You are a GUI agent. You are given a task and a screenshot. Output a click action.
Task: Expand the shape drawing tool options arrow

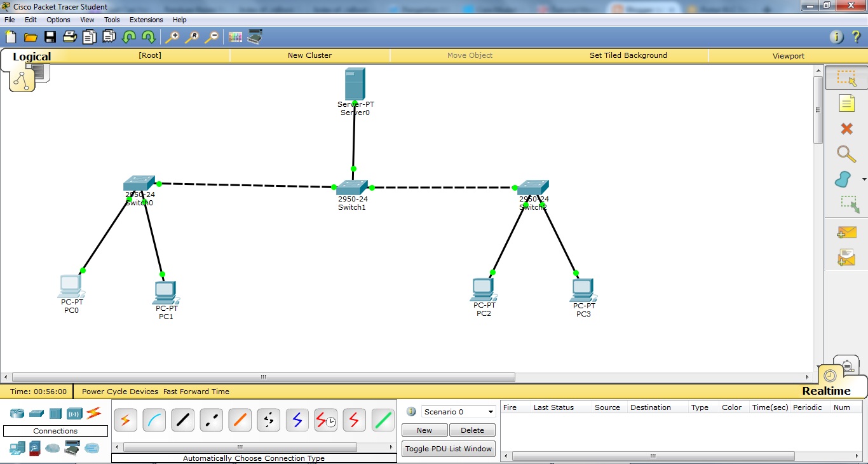pos(863,180)
